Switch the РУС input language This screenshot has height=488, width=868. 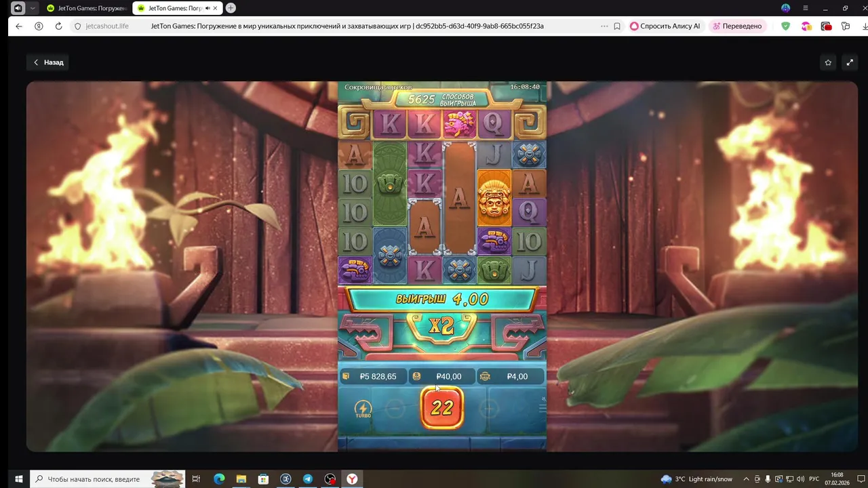pos(814,479)
